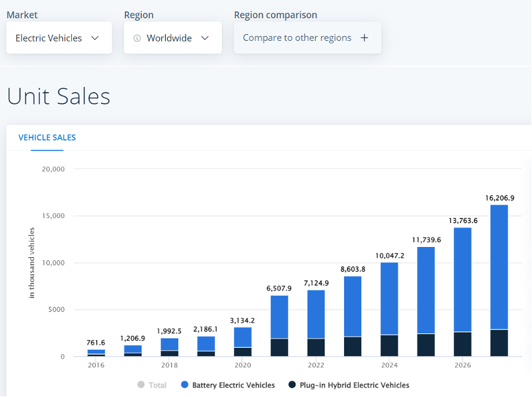Viewport: 532px width, 397px height.
Task: Click the 2016 bar labeled 761.6
Action: [x=96, y=353]
